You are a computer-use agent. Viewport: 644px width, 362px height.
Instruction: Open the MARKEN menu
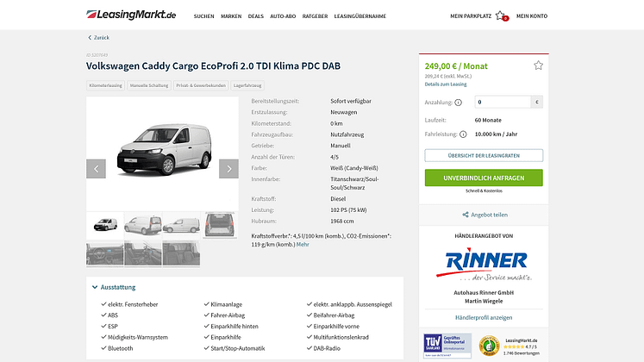coord(231,16)
